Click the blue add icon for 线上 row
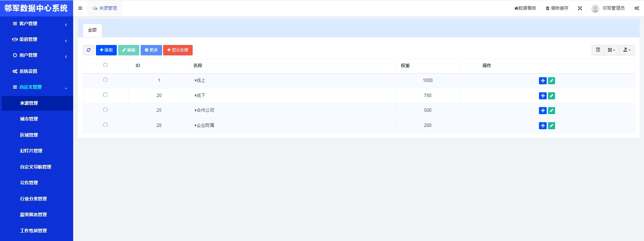Viewport: 644px width, 241px height. (x=543, y=81)
